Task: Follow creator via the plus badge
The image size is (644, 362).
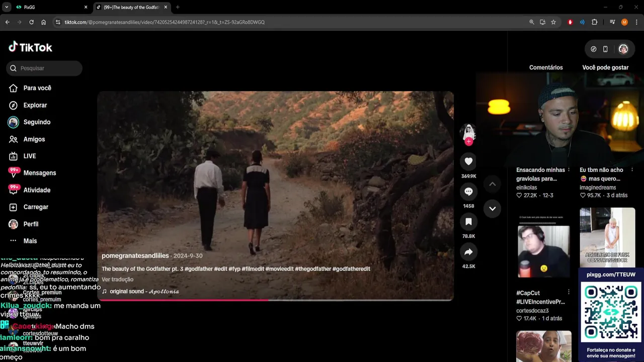Action: click(x=468, y=142)
